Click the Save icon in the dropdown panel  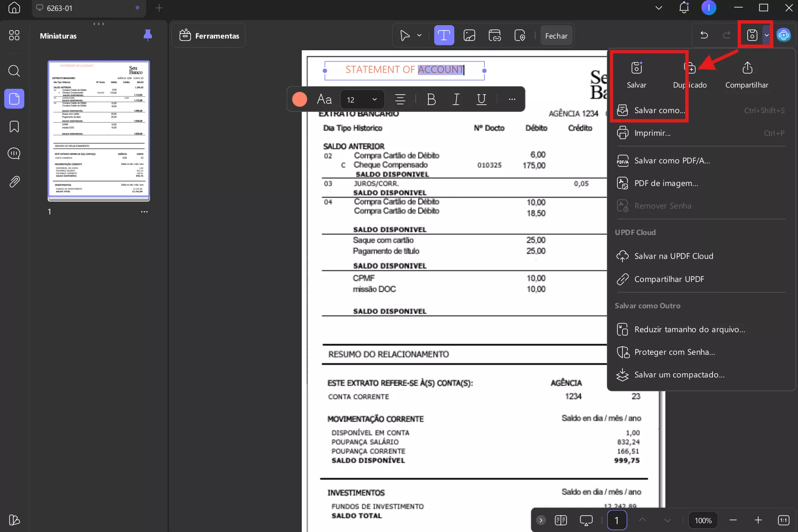click(x=636, y=68)
